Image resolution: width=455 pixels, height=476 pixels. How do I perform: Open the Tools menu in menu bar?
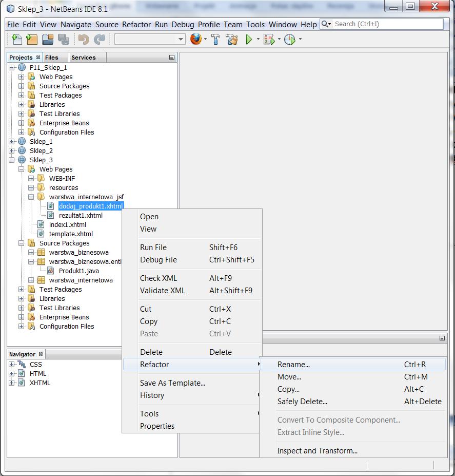point(255,24)
